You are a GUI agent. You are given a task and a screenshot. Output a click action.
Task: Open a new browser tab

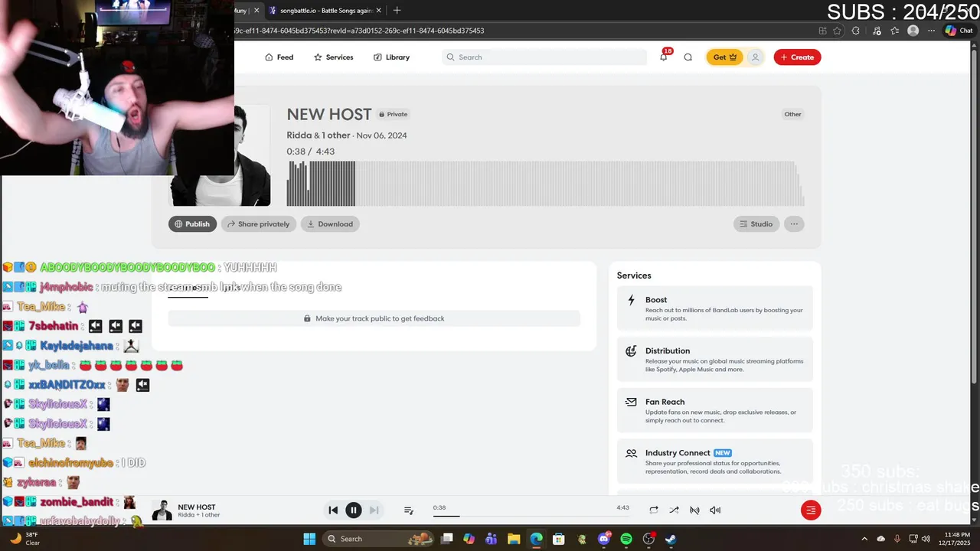tap(397, 11)
